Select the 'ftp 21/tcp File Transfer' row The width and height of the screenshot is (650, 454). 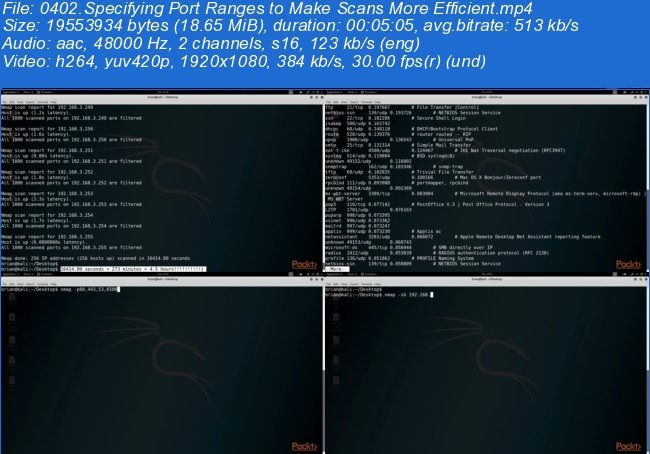point(402,107)
